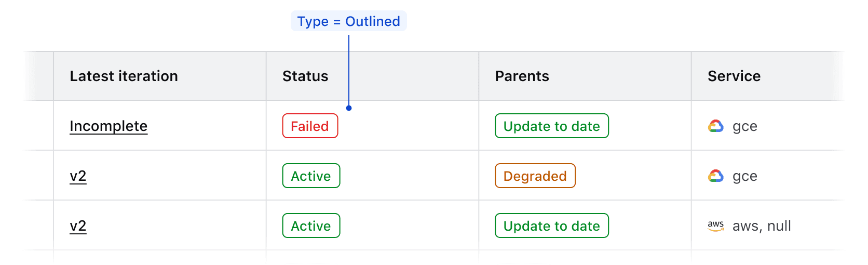Viewport: 868px width, 265px height.
Task: Click the Status column header
Action: (x=305, y=76)
